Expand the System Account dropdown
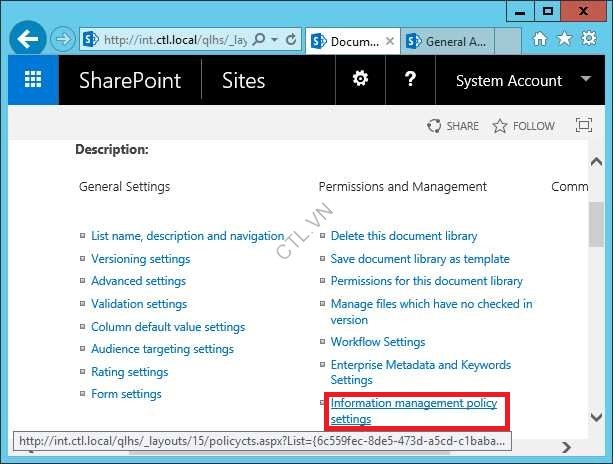Screen dimensions: 613x464 pyautogui.click(x=585, y=80)
